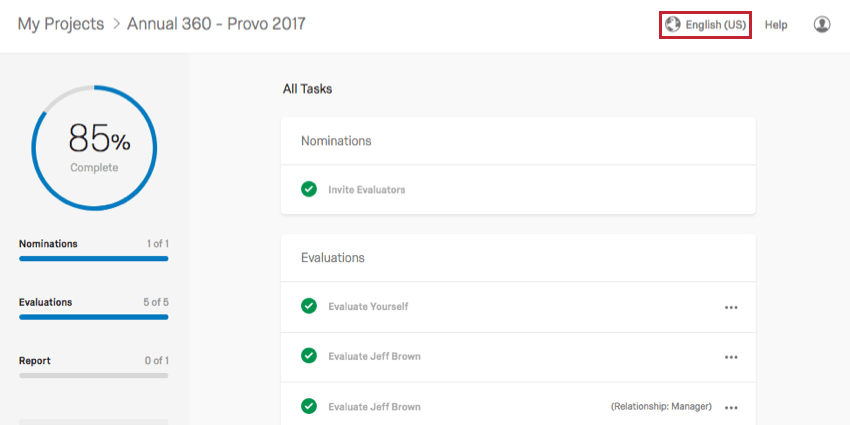The height and width of the screenshot is (425, 850).
Task: Select Nominations in the sidebar
Action: tap(48, 243)
